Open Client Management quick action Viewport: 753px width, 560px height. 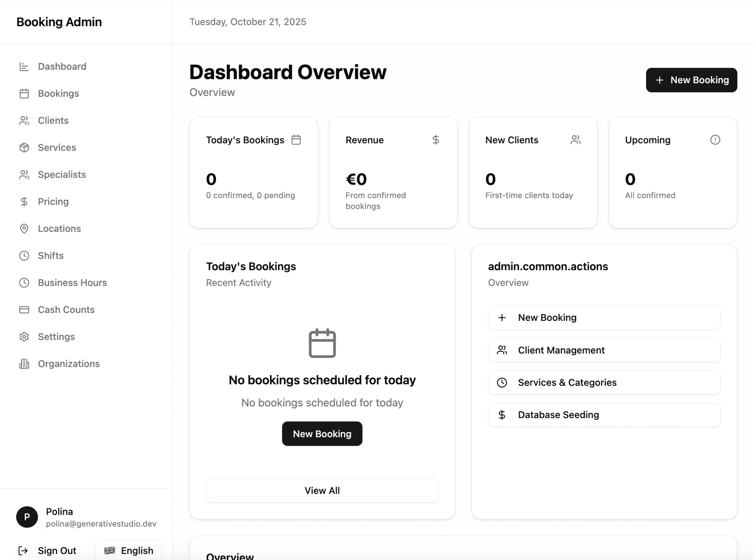(604, 350)
